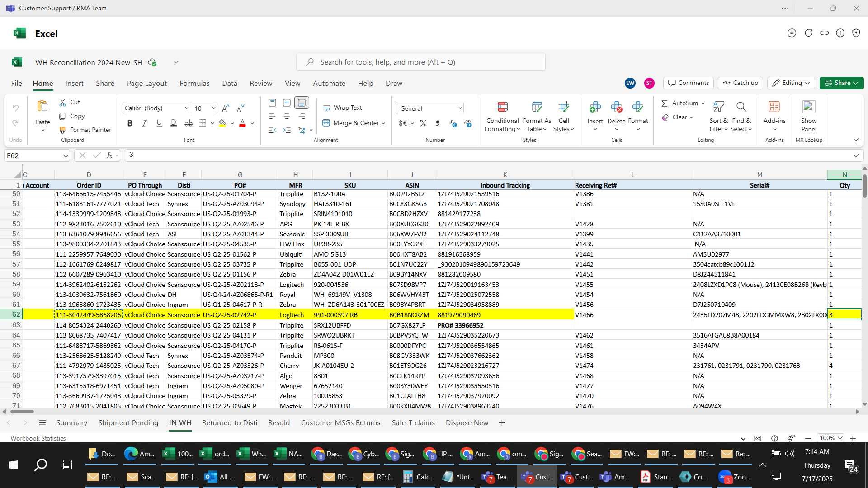Open the Comments pane
The image size is (868, 488).
click(x=689, y=83)
